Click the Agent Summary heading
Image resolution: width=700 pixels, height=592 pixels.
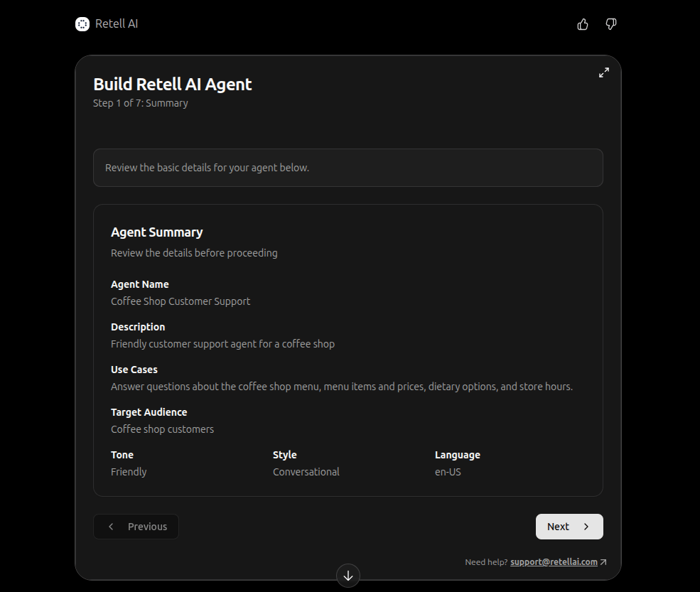(x=156, y=232)
